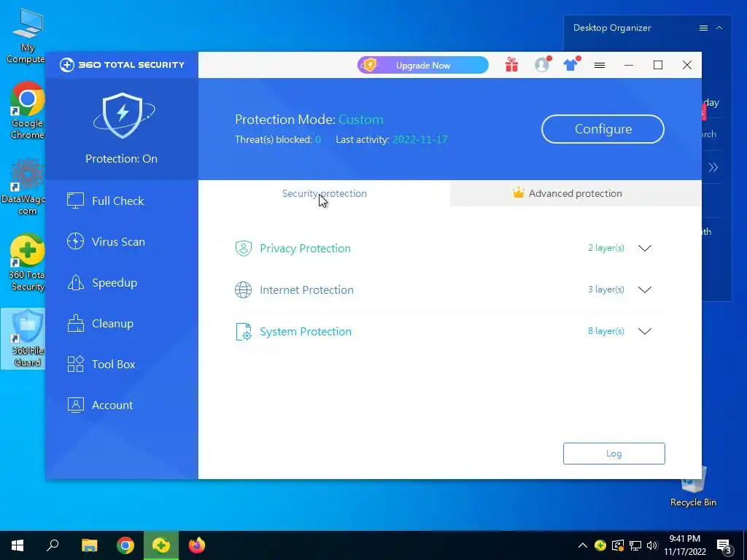Launch Chrome from the taskbar

point(125,545)
